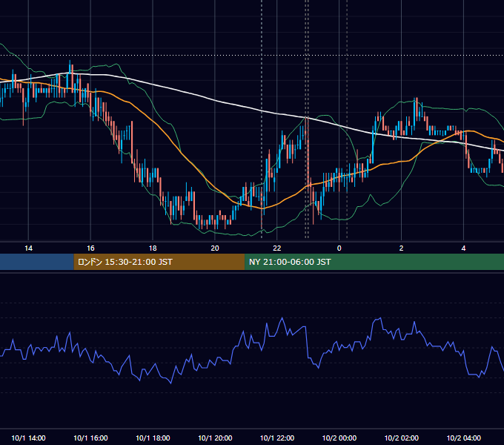Image resolution: width=504 pixels, height=445 pixels.
Task: Click the 10/1 18:00 date label
Action: tap(153, 438)
